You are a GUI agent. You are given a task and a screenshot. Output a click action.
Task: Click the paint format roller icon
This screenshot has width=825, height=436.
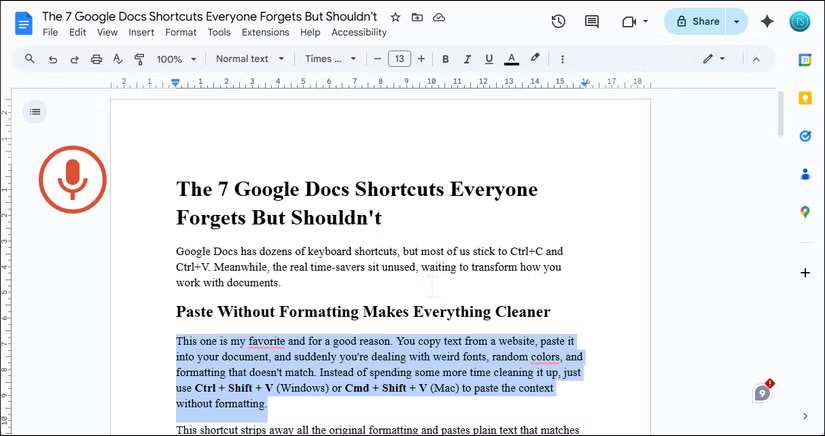140,59
